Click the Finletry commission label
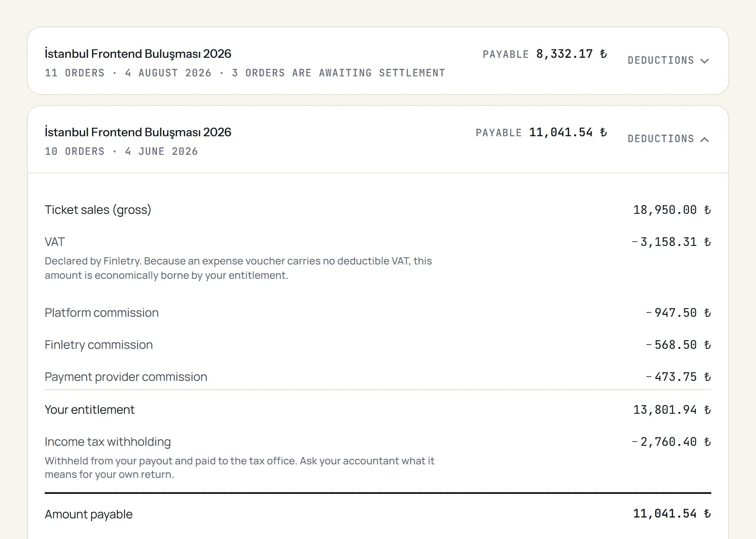This screenshot has width=756, height=539. 99,345
